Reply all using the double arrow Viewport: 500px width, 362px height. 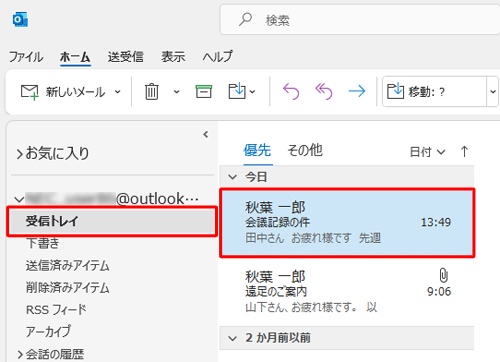pos(324,92)
